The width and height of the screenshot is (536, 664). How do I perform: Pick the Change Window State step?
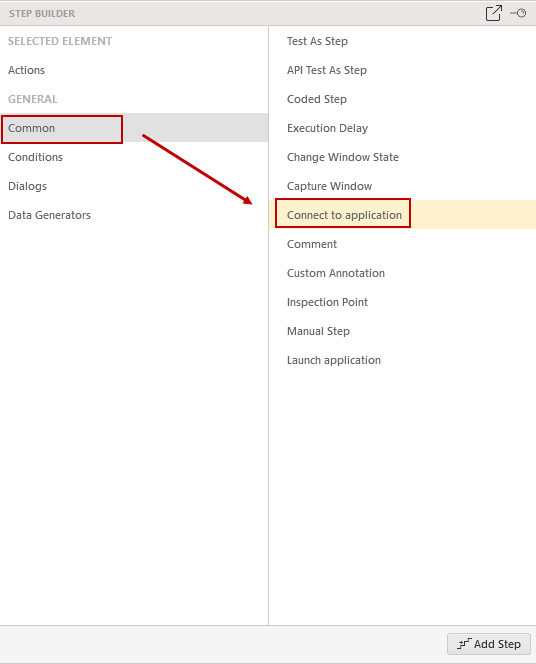tap(402, 157)
